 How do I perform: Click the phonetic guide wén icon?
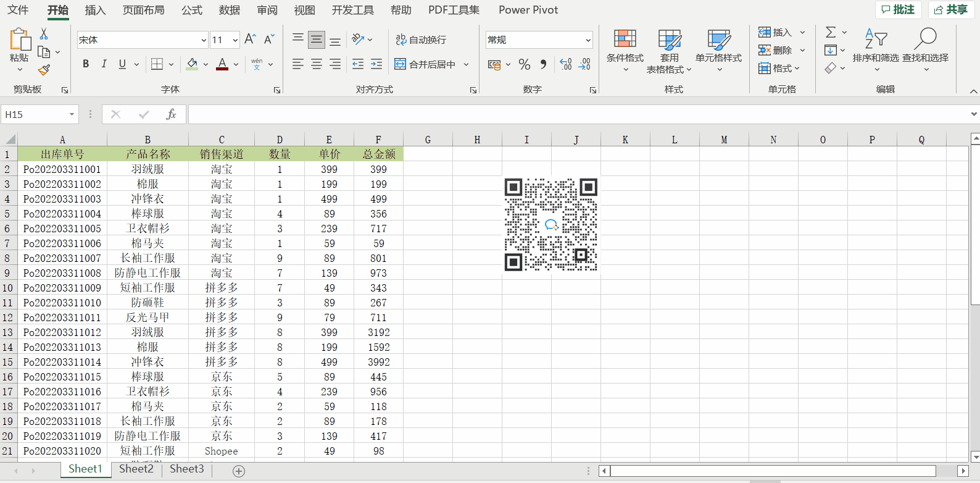pyautogui.click(x=257, y=64)
